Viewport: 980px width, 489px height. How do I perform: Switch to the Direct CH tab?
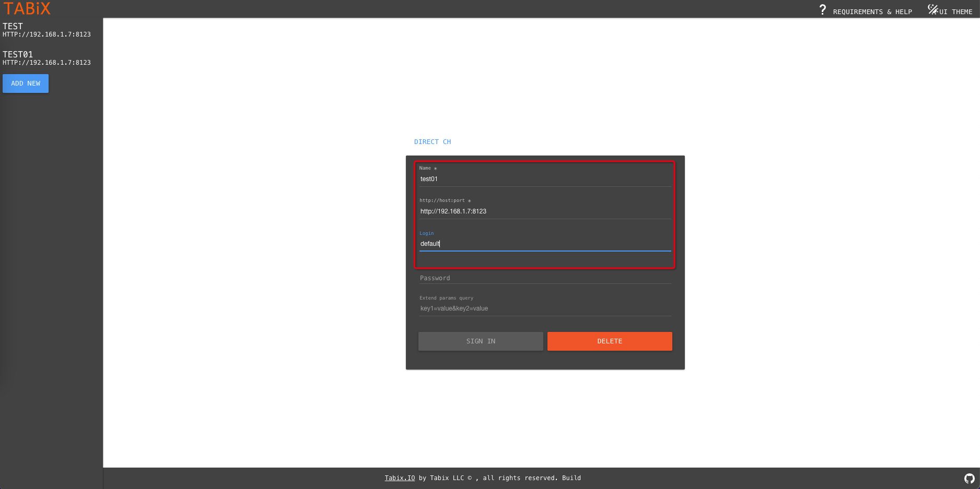[x=433, y=142]
